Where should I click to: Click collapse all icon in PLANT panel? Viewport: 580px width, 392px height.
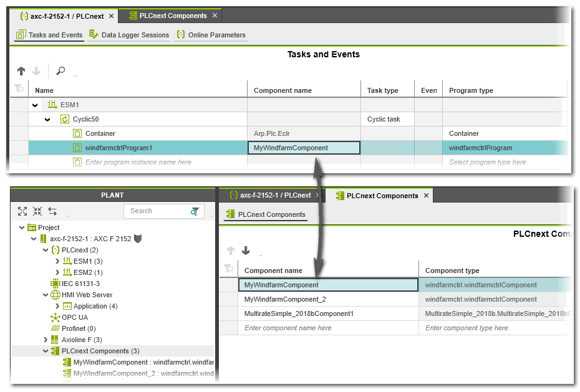[x=37, y=211]
